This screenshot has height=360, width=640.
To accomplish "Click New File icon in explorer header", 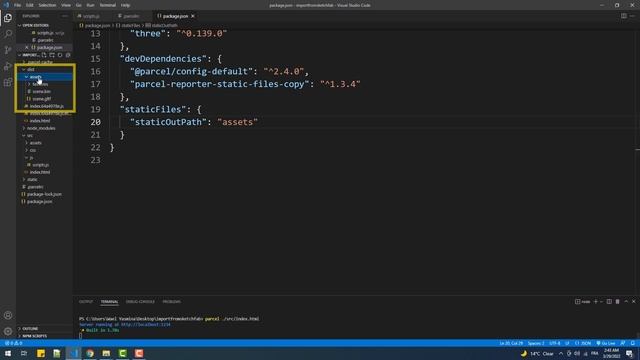I will 44,55.
